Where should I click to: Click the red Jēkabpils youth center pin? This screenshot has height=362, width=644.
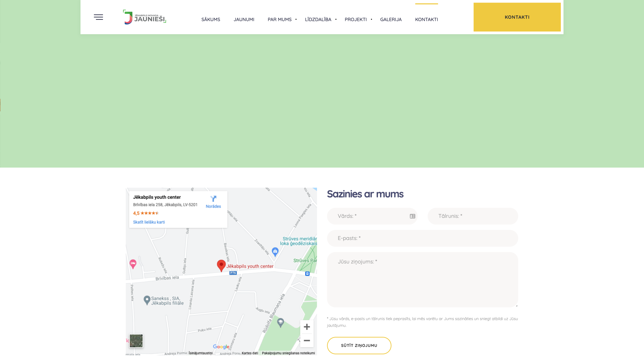pyautogui.click(x=221, y=265)
